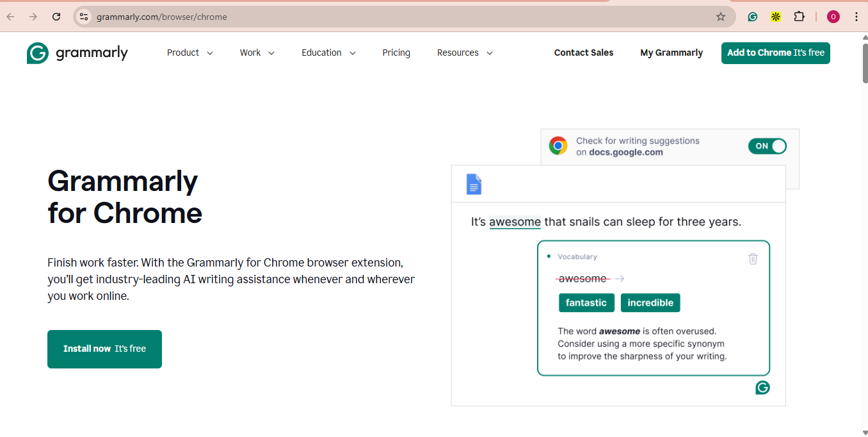
Task: Open the Pricing page
Action: [x=396, y=53]
